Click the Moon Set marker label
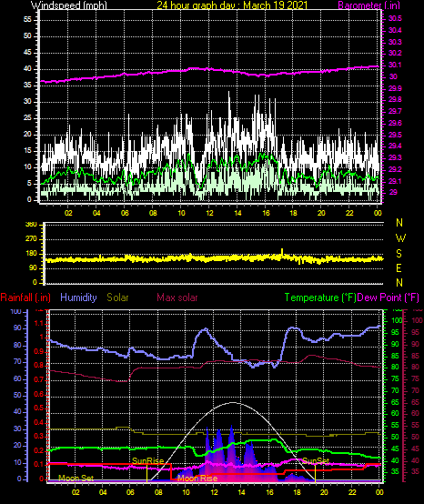The image size is (424, 504). coord(76,478)
